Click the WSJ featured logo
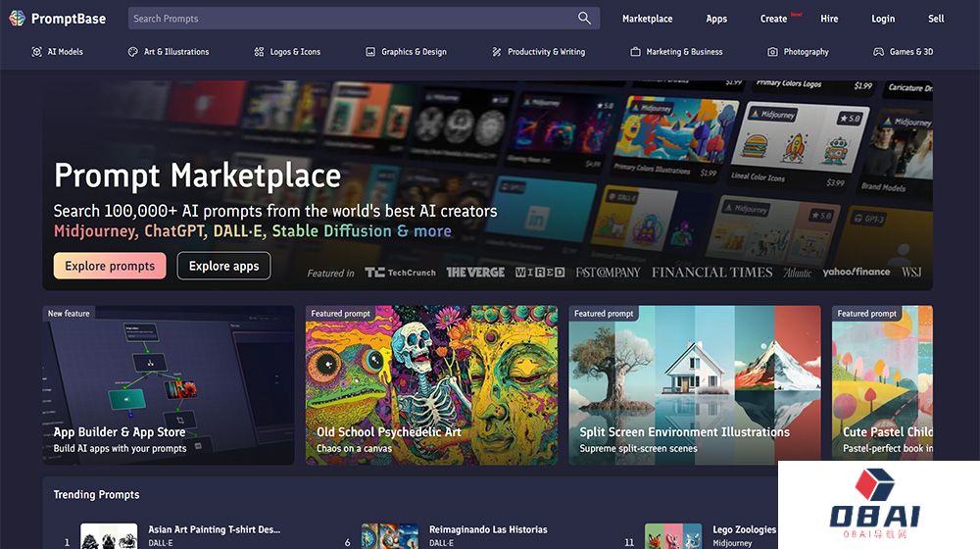The width and height of the screenshot is (980, 549). 911,272
